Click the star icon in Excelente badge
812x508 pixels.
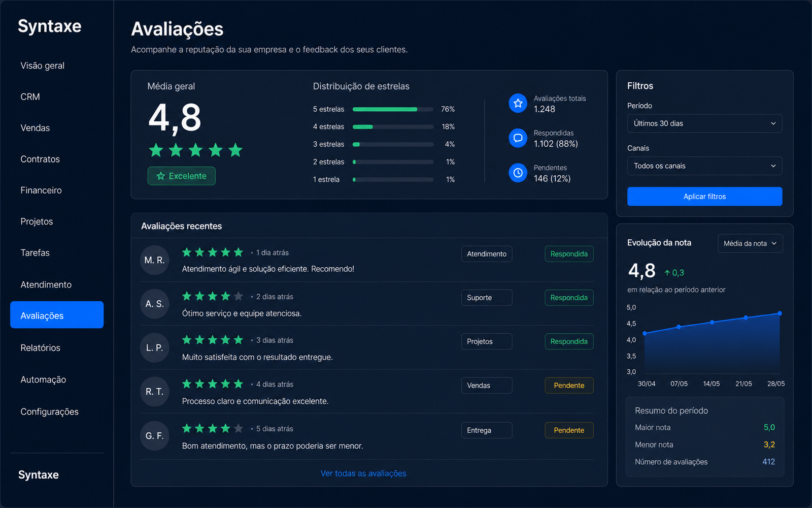[161, 176]
